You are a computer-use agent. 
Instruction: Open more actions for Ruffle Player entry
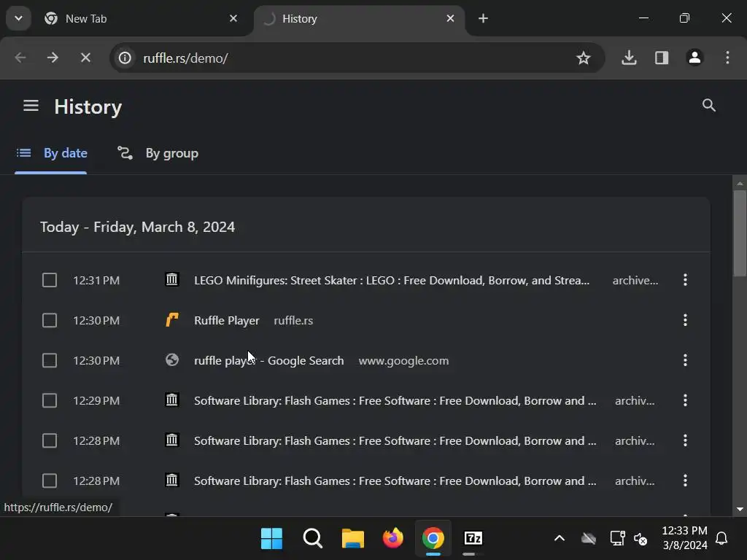(x=685, y=320)
